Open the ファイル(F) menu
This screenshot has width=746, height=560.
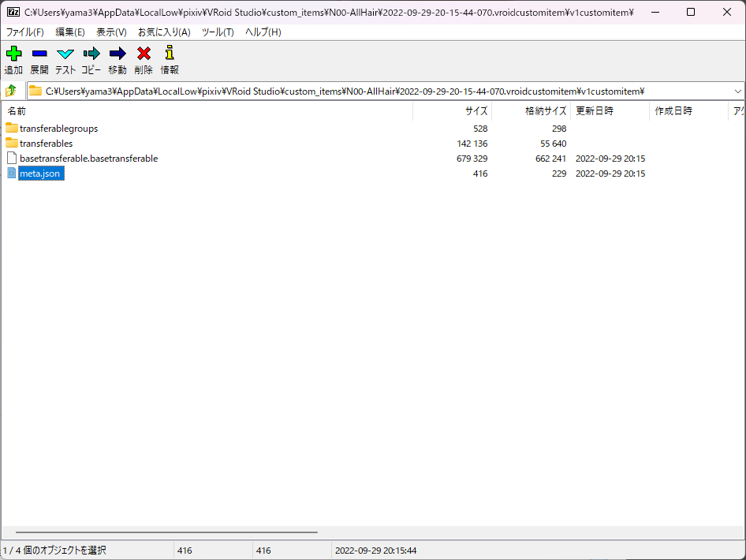24,32
